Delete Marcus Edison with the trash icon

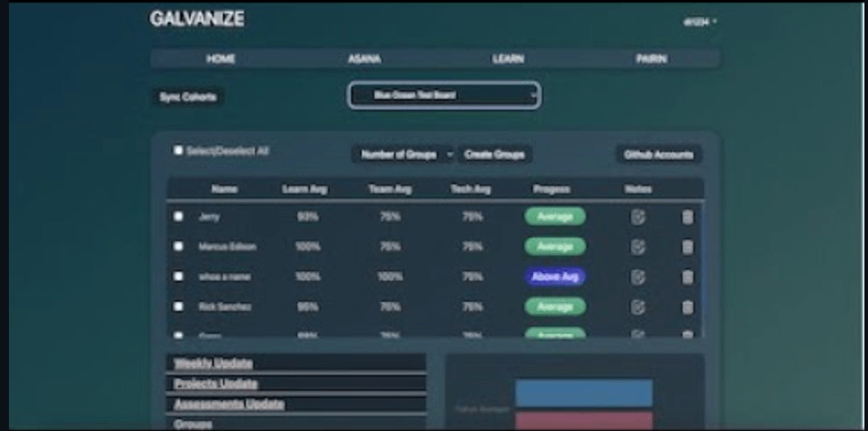coord(687,247)
